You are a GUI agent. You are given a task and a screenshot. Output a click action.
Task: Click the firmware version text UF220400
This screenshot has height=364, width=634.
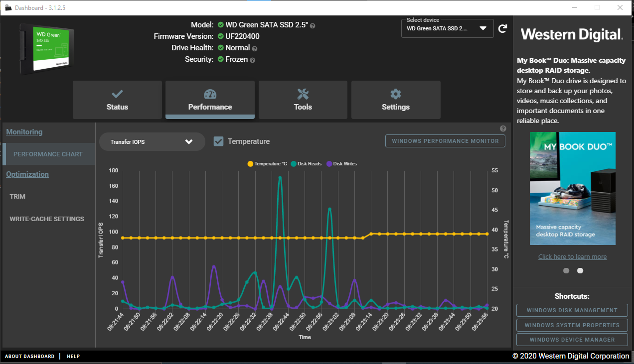[243, 36]
